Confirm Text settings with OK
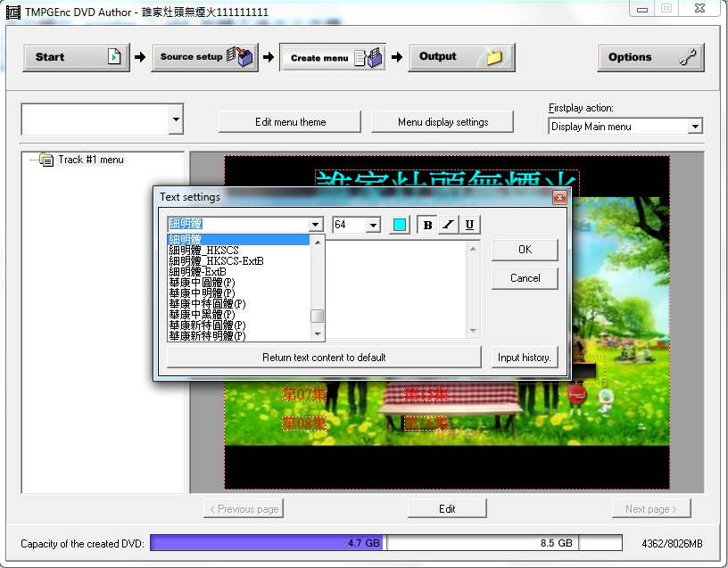Image resolution: width=728 pixels, height=568 pixels. pyautogui.click(x=525, y=250)
